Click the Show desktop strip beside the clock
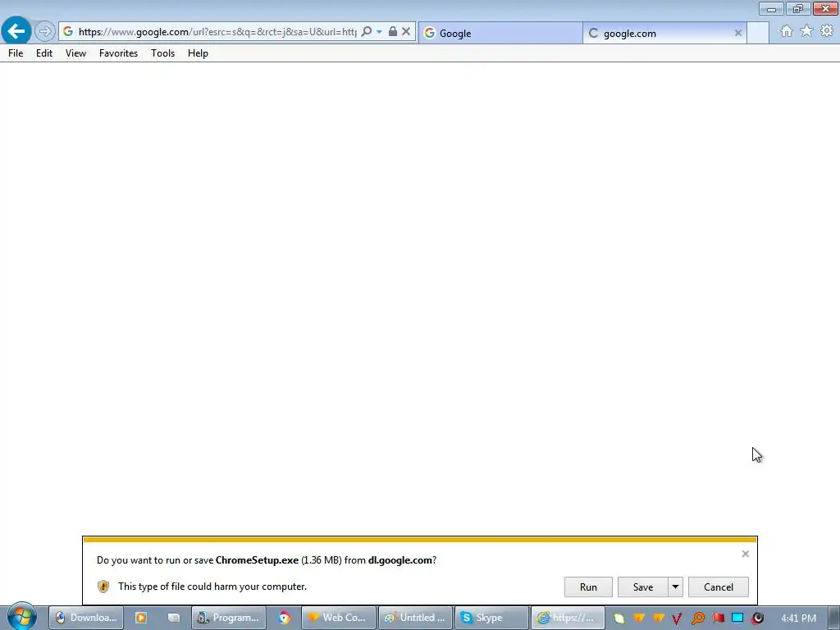The image size is (840, 630). click(834, 618)
